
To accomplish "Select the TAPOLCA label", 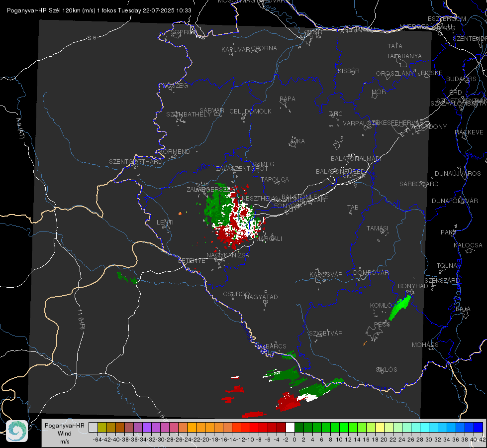I will tap(275, 180).
